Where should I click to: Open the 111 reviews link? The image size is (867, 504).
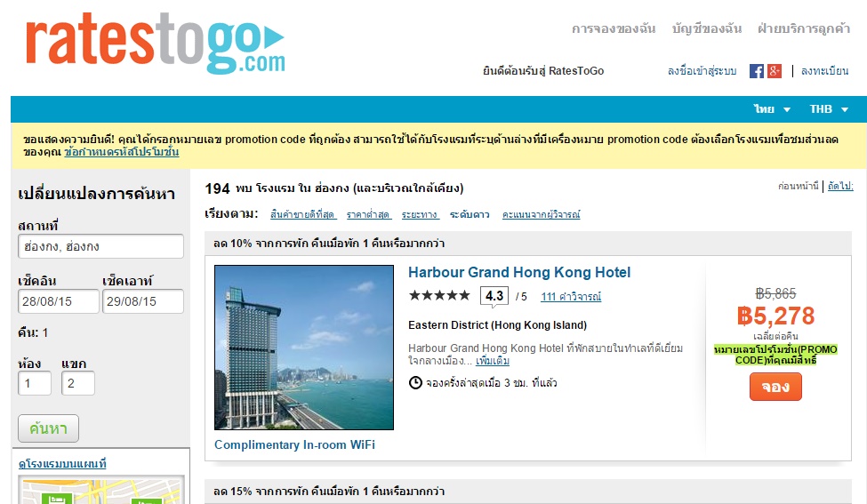click(571, 297)
